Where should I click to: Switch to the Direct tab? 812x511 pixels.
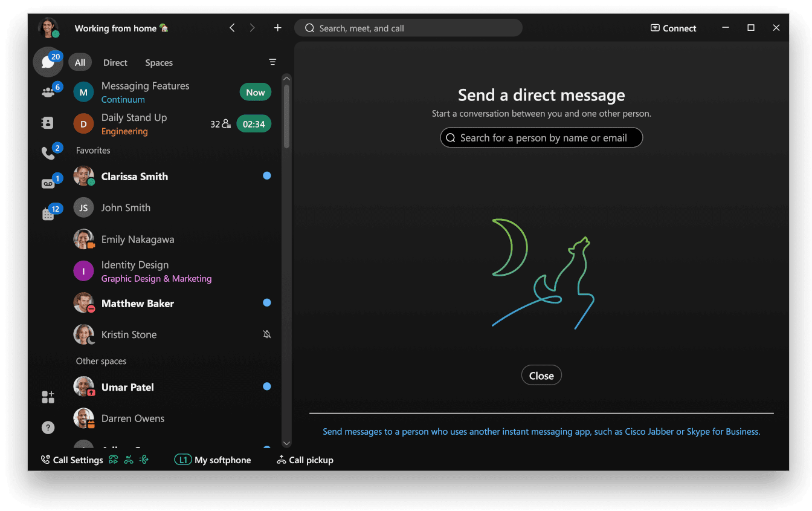point(115,62)
